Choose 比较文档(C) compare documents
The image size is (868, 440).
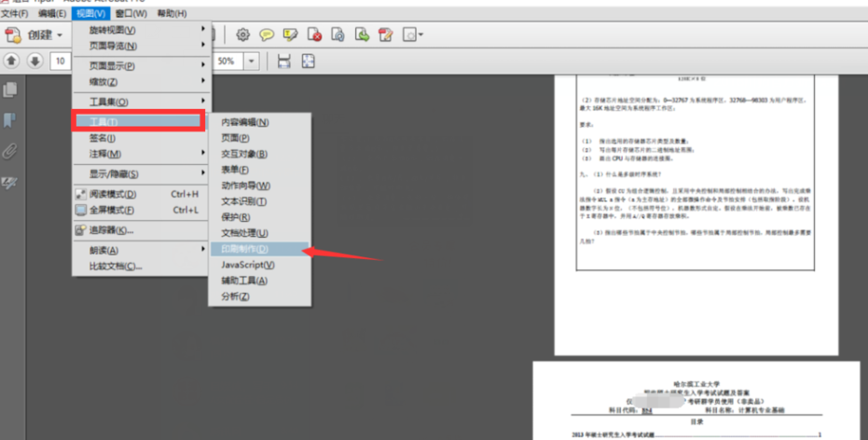pyautogui.click(x=141, y=267)
